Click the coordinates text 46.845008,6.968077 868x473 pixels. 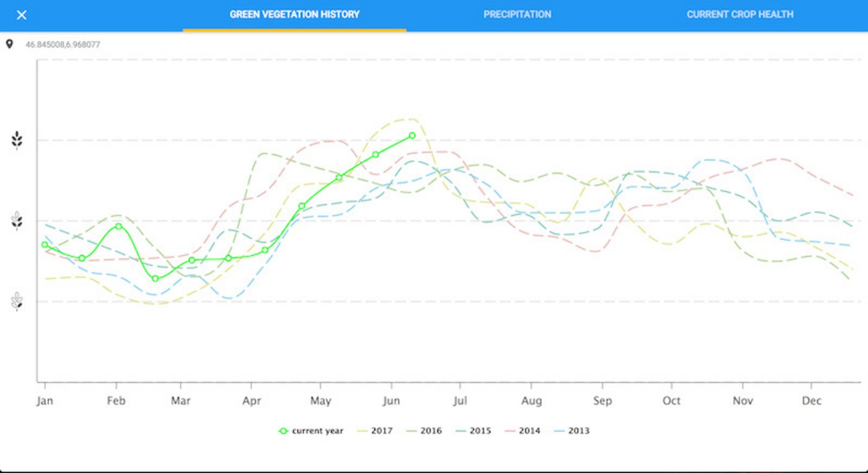pyautogui.click(x=63, y=45)
